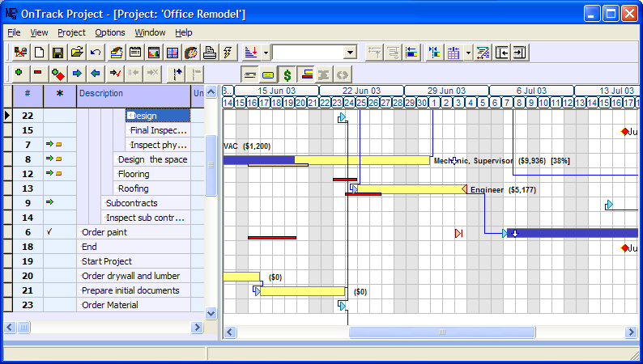Click the vertical line with blue plus icon
The height and width of the screenshot is (364, 643).
pos(177,74)
